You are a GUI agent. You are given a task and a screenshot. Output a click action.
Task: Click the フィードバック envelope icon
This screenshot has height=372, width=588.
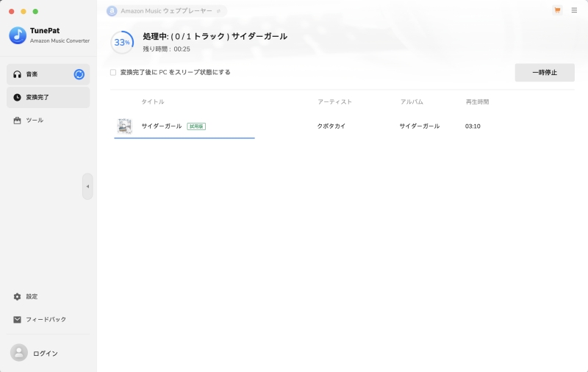17,320
